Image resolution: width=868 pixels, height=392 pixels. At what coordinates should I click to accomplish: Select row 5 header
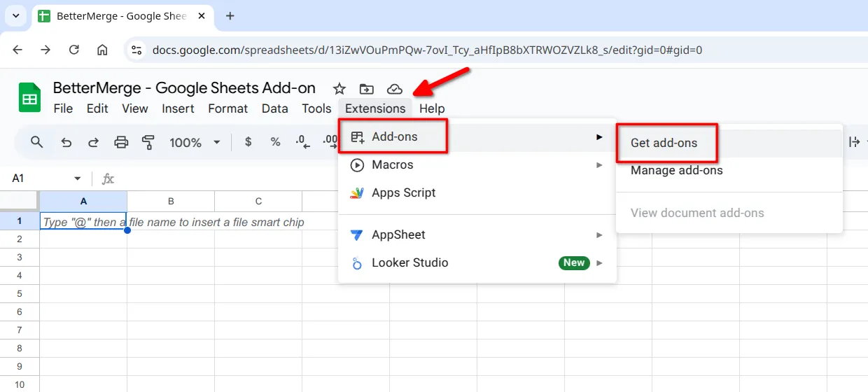click(20, 294)
